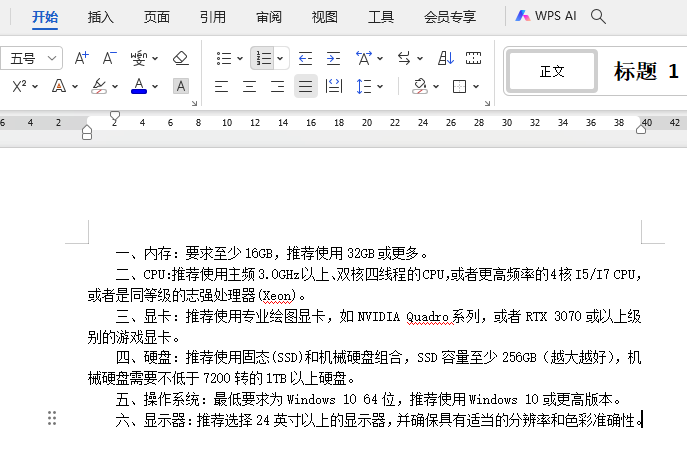Click the text direction conversion icon

[404, 58]
